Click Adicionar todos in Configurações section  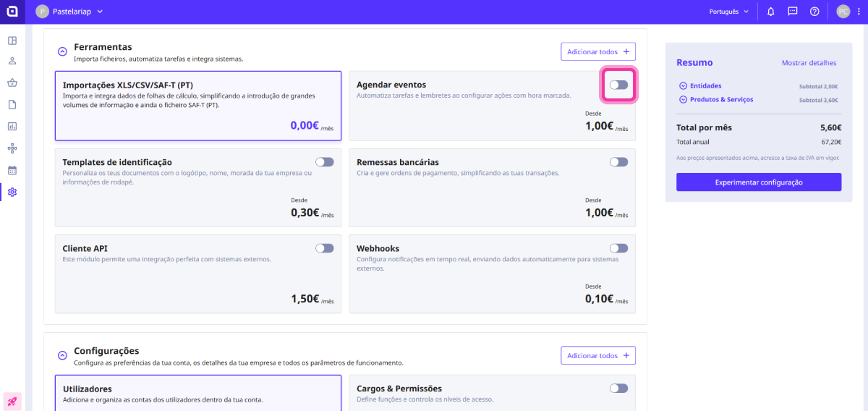pos(598,355)
